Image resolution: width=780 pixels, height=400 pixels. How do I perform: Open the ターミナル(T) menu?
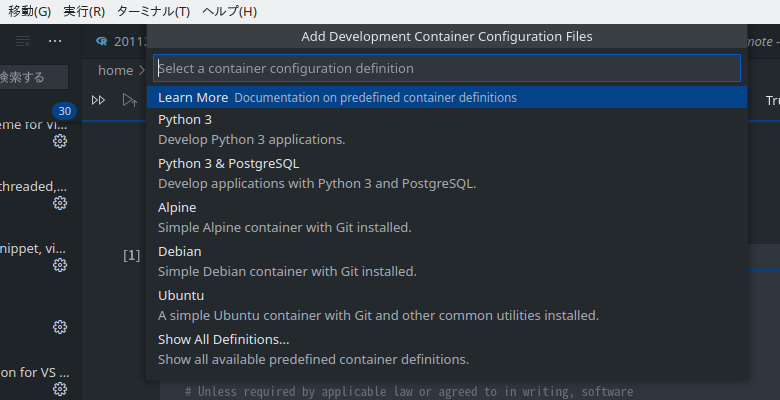[153, 11]
